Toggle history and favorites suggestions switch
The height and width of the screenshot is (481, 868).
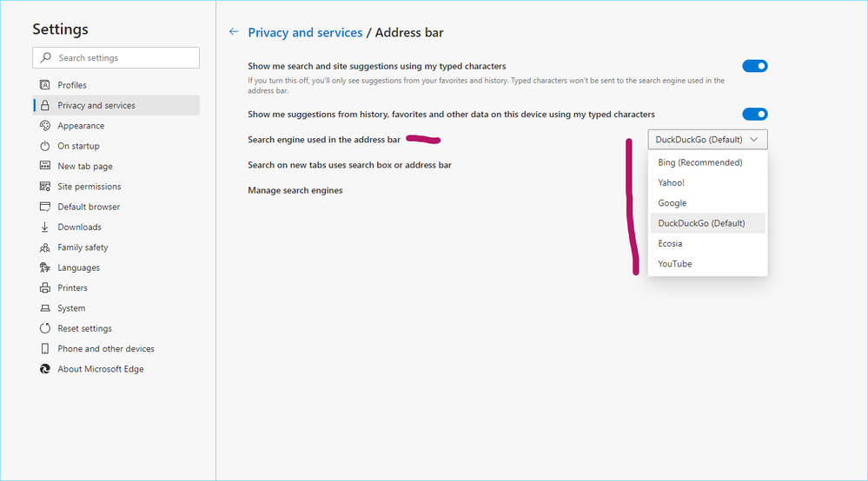754,114
